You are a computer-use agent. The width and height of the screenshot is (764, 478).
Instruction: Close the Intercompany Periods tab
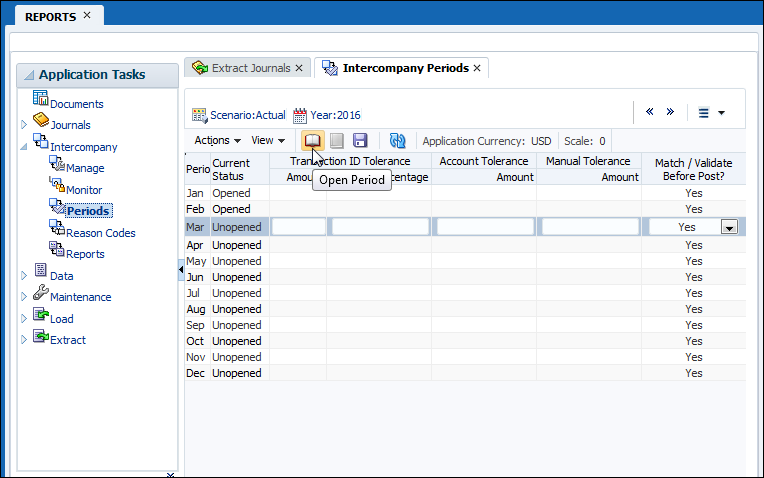(x=477, y=68)
